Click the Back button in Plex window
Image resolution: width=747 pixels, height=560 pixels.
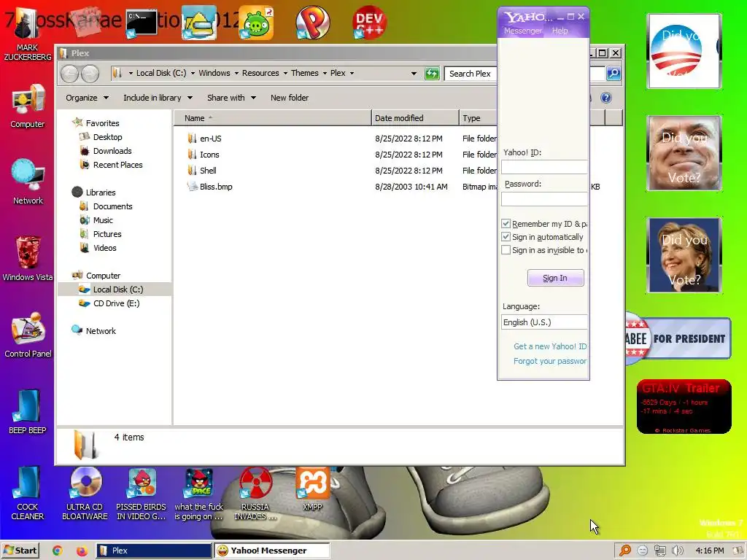pos(69,74)
